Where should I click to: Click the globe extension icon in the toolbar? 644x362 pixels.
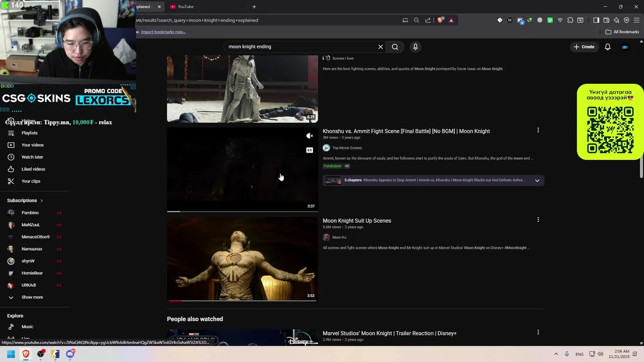[x=540, y=20]
